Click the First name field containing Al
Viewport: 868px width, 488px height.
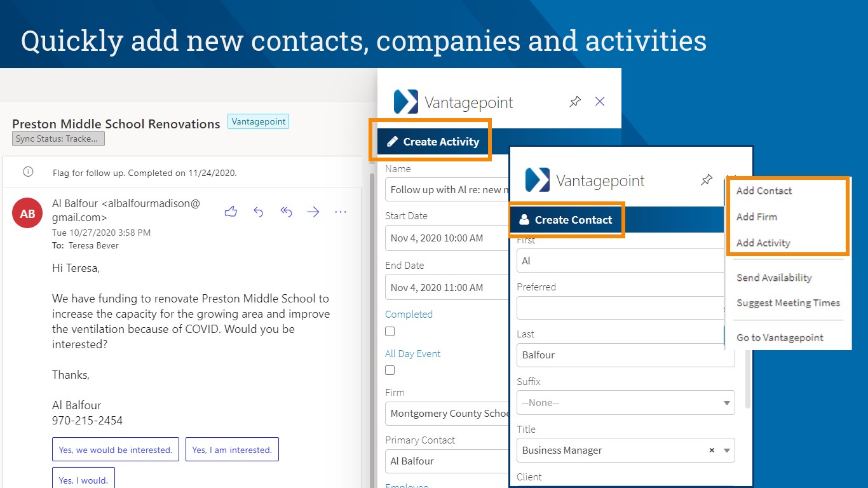pyautogui.click(x=621, y=261)
